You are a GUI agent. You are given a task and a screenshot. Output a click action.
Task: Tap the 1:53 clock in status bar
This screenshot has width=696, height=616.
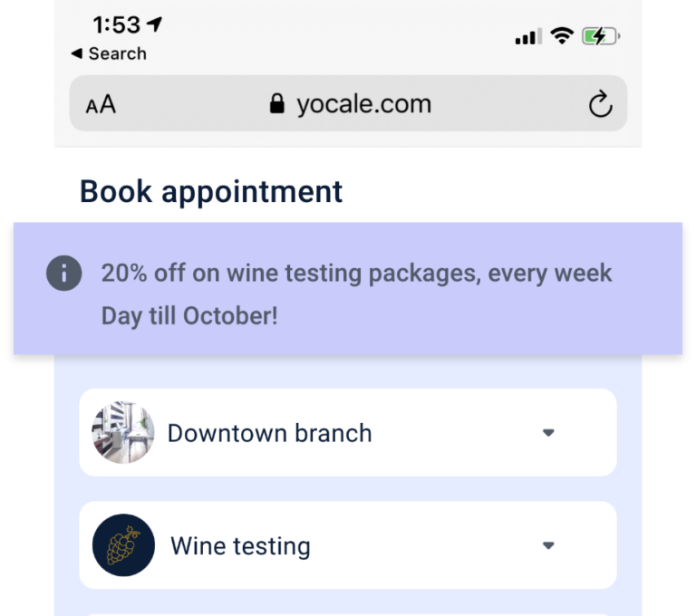point(116,24)
